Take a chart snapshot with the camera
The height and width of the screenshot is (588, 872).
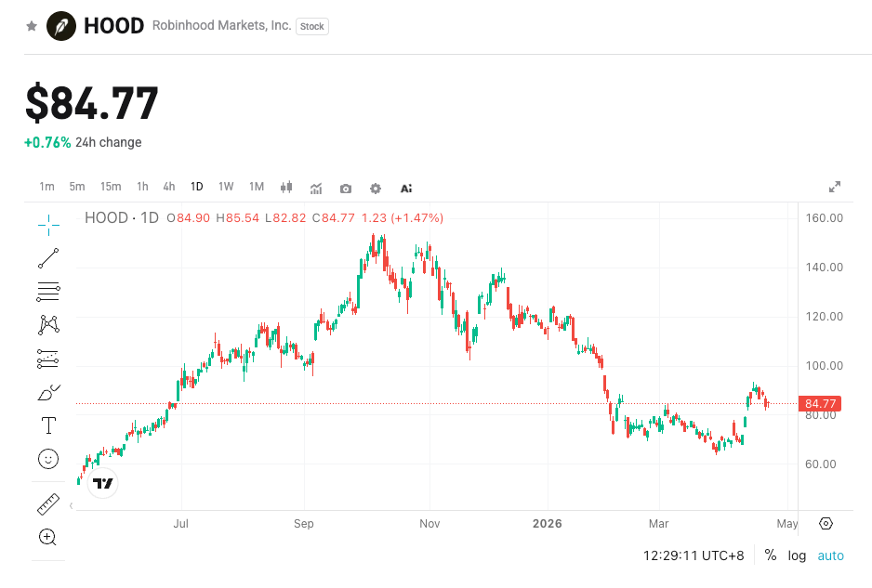click(x=345, y=188)
